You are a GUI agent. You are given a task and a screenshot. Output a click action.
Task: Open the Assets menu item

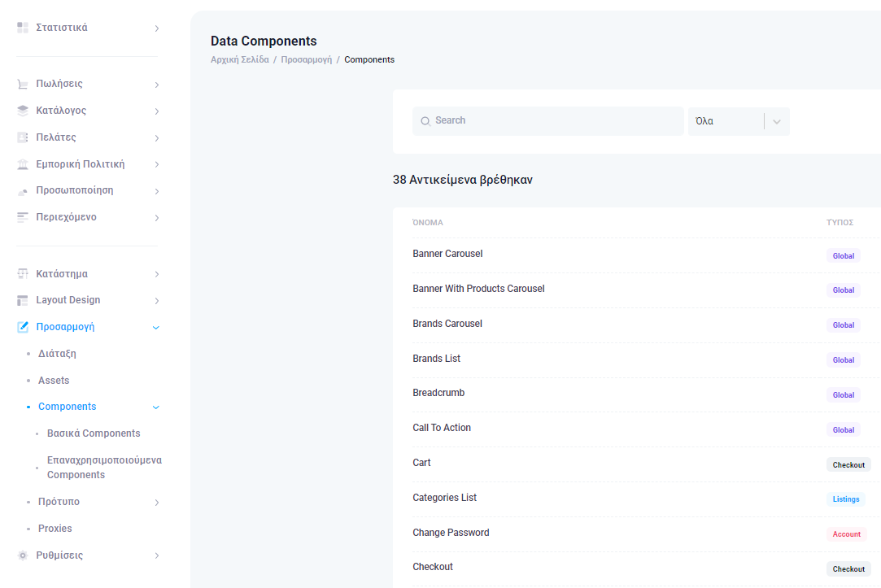pos(54,381)
